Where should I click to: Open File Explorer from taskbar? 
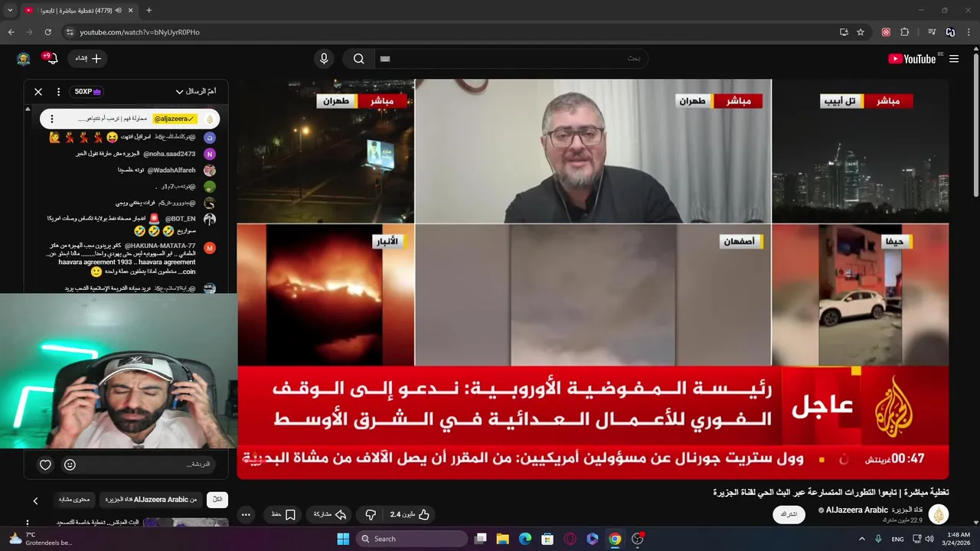coord(503,539)
